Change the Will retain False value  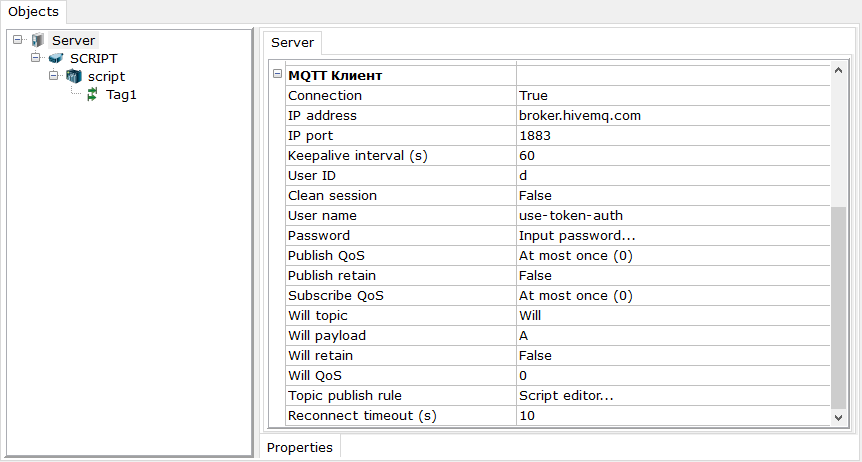(x=673, y=356)
